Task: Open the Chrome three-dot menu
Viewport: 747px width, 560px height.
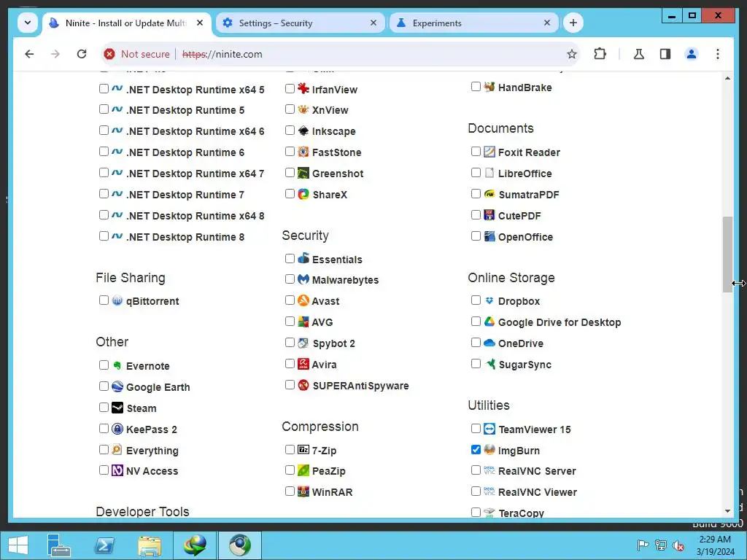Action: (718, 54)
